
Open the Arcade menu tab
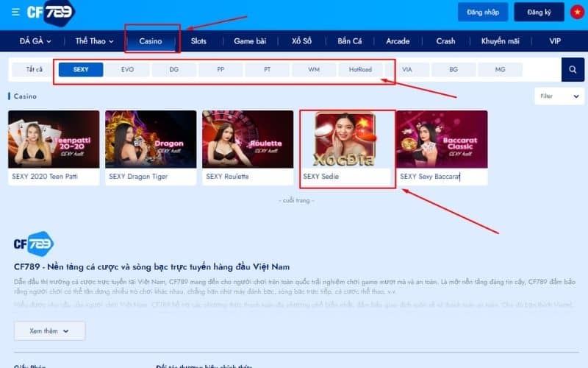(398, 41)
